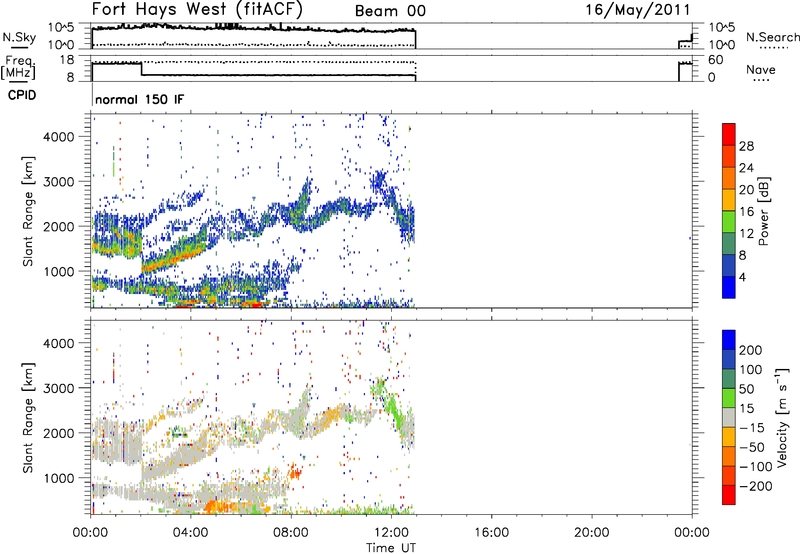Click the power panel 'Slant Range [km]' label
Image resolution: width=800 pixels, height=554 pixels.
coord(28,211)
